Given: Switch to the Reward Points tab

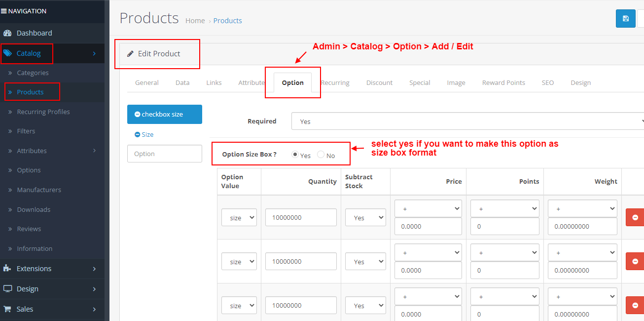Looking at the screenshot, I should point(503,82).
